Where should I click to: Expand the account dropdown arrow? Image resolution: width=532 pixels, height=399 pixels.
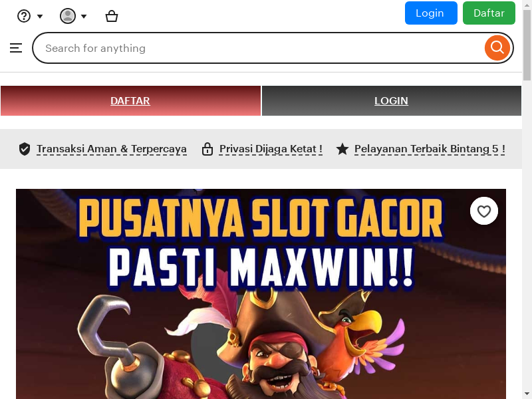point(84,16)
